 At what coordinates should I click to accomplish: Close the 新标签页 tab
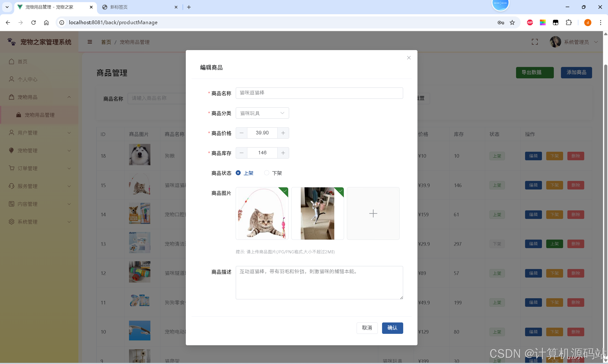[x=176, y=7]
